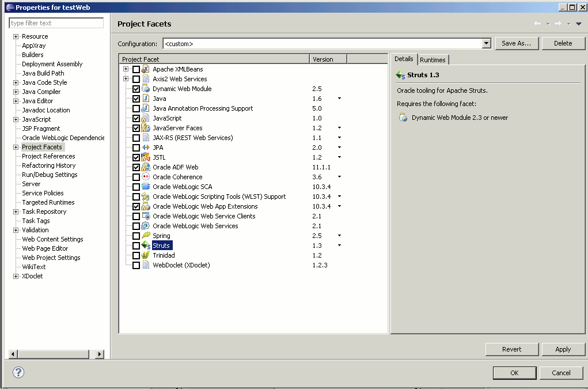Uncheck the Dynamic Web Module checkbox

point(136,89)
